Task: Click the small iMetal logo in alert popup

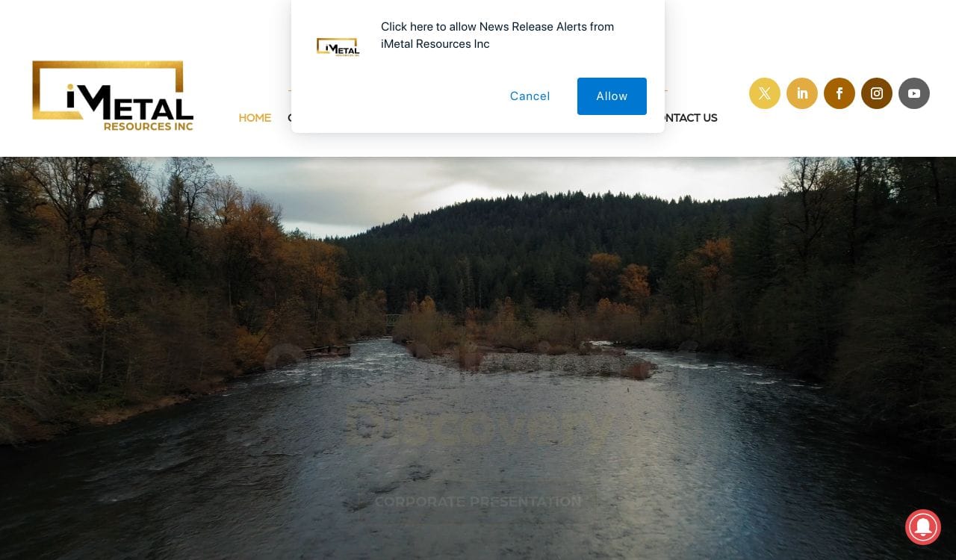Action: (x=338, y=47)
